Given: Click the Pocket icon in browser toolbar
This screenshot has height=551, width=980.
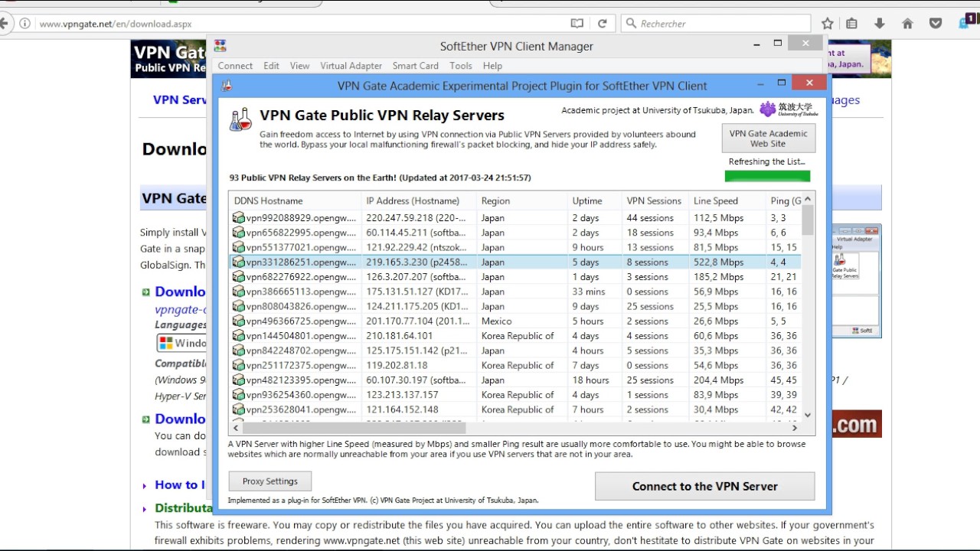Looking at the screenshot, I should pyautogui.click(x=936, y=24).
